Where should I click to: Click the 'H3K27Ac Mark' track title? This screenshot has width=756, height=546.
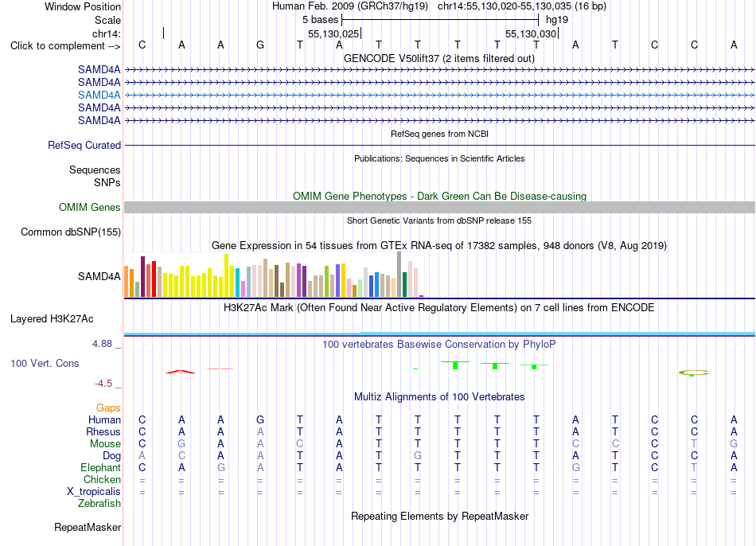point(439,308)
